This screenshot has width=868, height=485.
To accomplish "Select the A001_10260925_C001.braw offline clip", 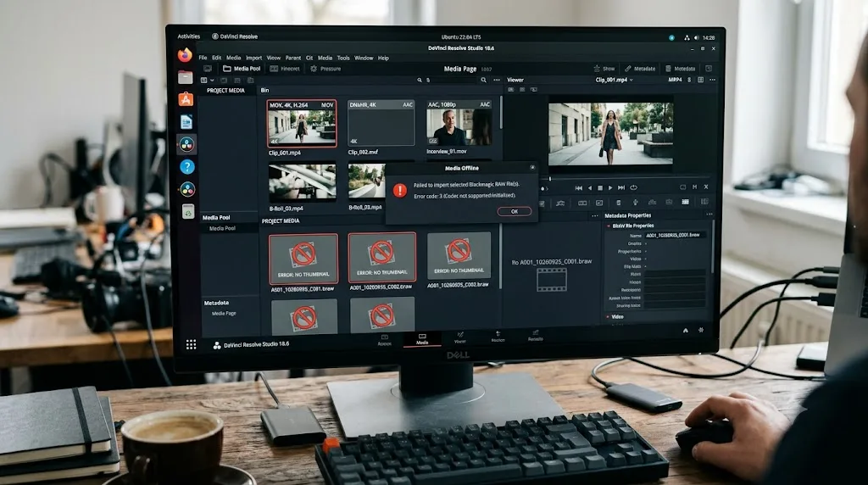I will (303, 259).
